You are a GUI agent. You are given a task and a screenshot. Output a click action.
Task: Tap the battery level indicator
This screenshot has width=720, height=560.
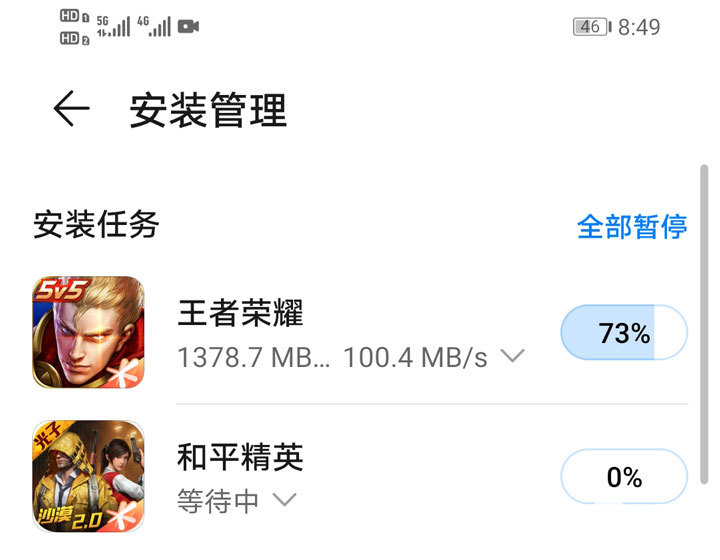592,27
